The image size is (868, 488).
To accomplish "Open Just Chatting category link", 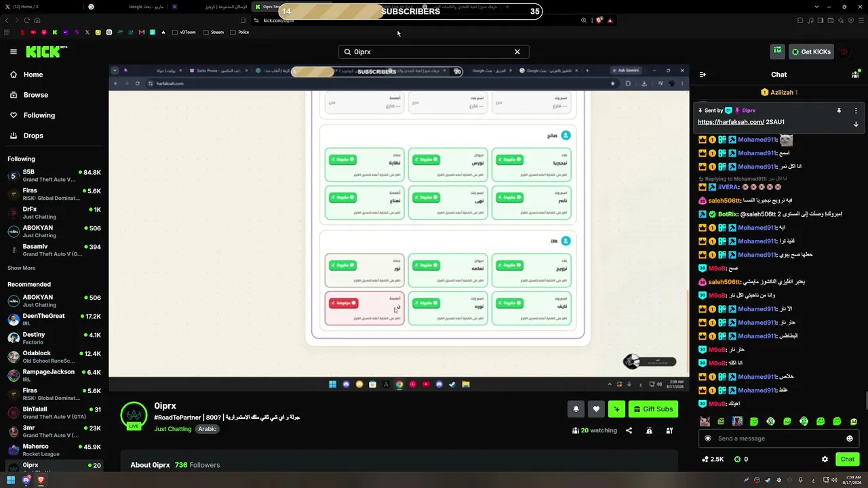I will coord(173,429).
